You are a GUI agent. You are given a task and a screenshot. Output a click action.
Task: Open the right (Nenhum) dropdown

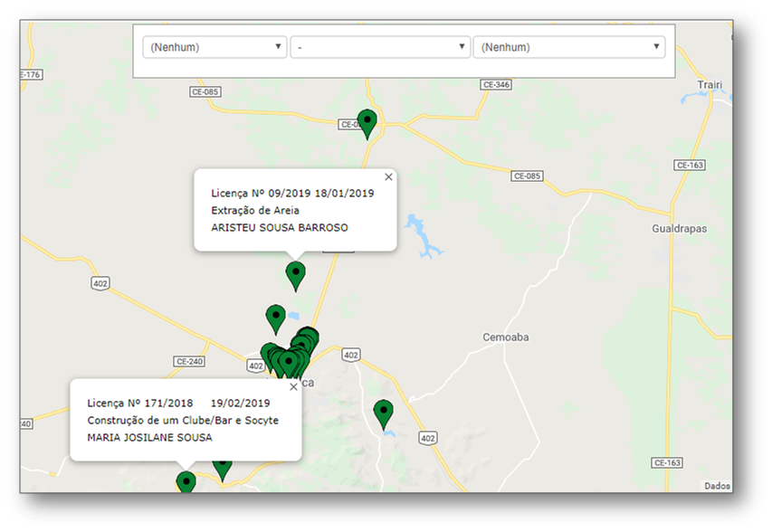(x=568, y=47)
